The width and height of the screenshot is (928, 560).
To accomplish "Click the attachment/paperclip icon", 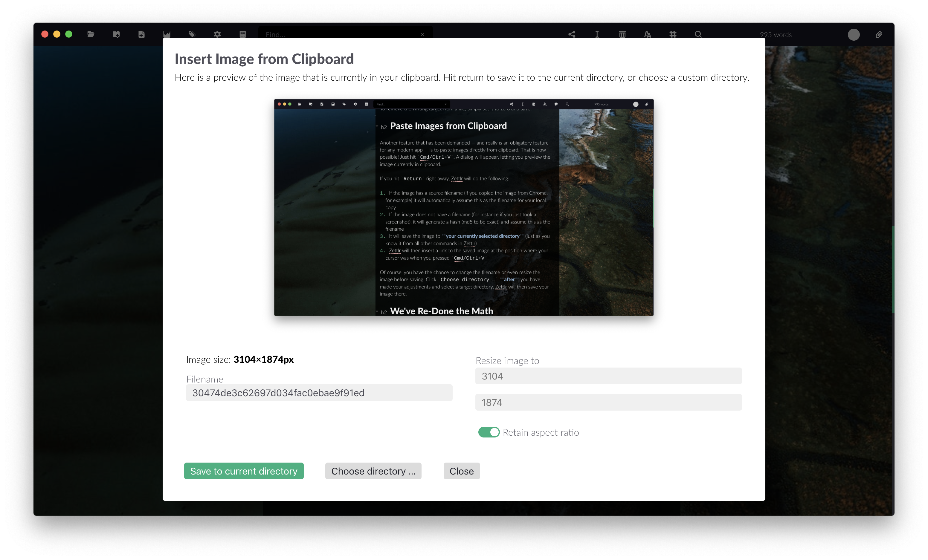I will pyautogui.click(x=879, y=33).
